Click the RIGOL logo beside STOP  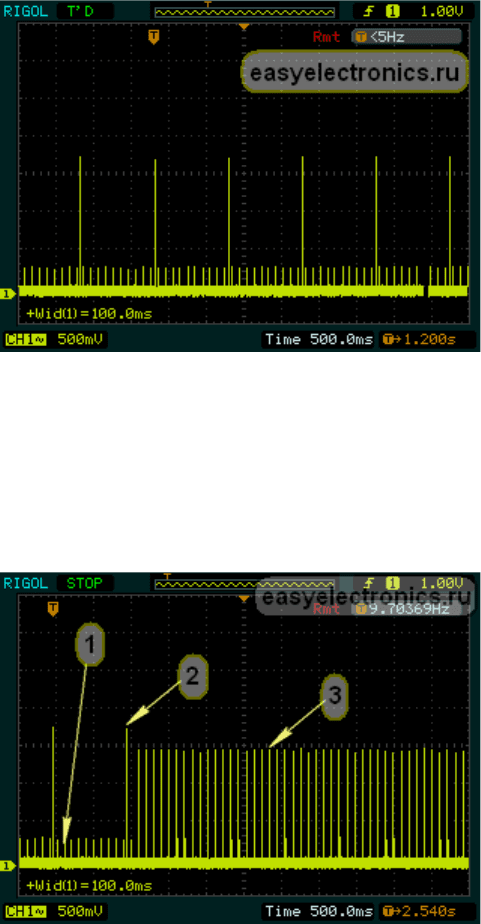pyautogui.click(x=26, y=583)
